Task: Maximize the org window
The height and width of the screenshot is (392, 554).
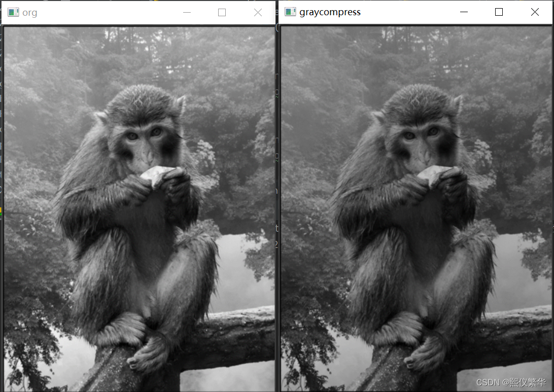Action: pyautogui.click(x=222, y=12)
